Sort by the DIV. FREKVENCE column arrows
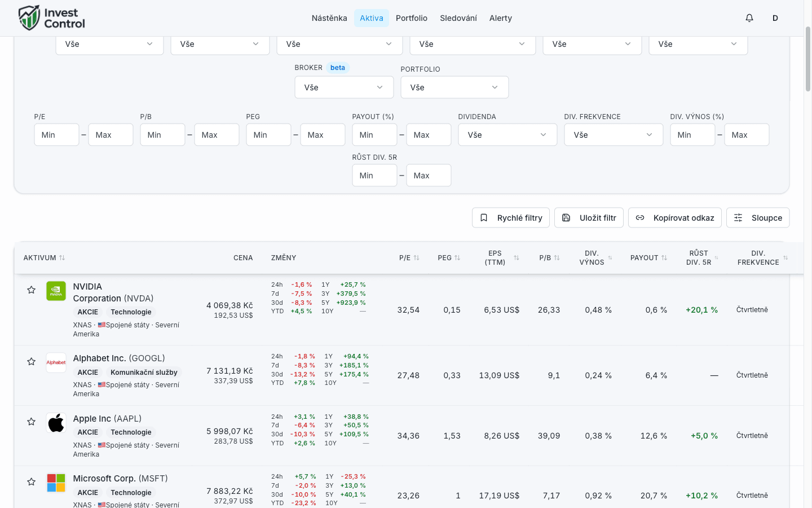 click(785, 258)
